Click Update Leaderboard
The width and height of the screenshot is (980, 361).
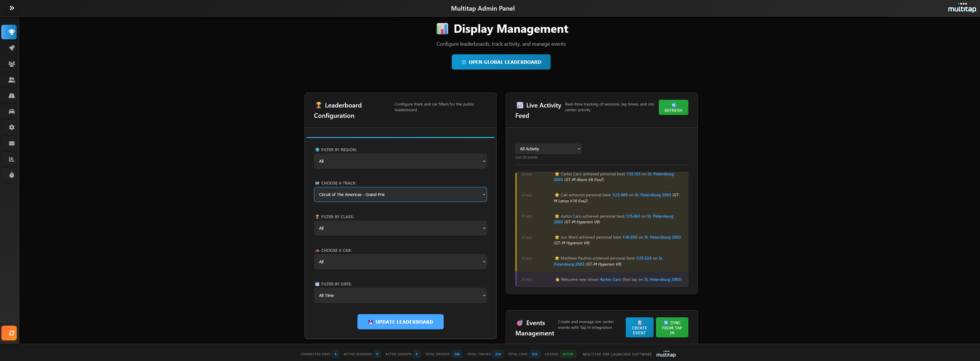[400, 321]
